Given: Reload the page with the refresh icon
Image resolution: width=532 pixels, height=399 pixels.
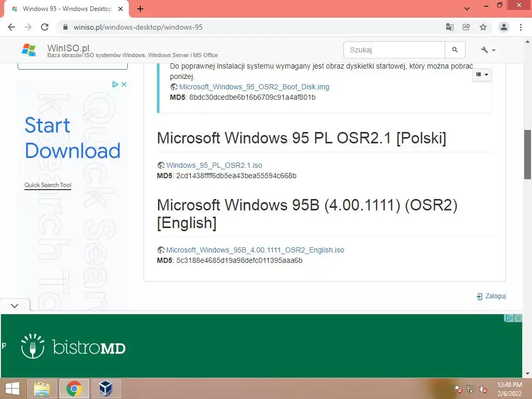Looking at the screenshot, I should click(45, 27).
